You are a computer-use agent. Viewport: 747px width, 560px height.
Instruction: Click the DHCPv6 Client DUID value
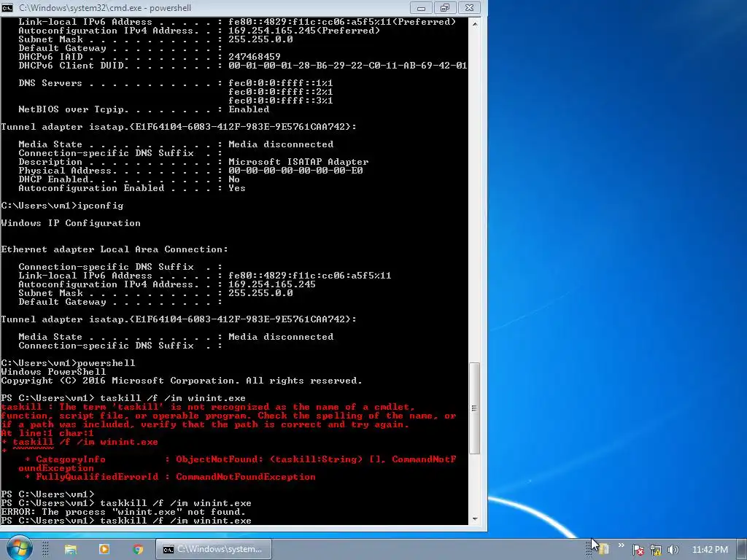[x=347, y=66]
